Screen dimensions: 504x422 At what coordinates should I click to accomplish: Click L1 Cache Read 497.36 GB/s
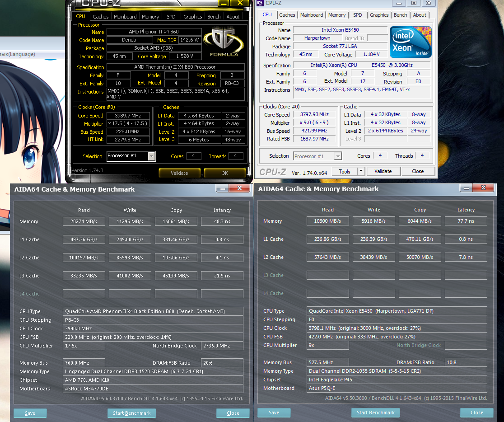coord(84,239)
